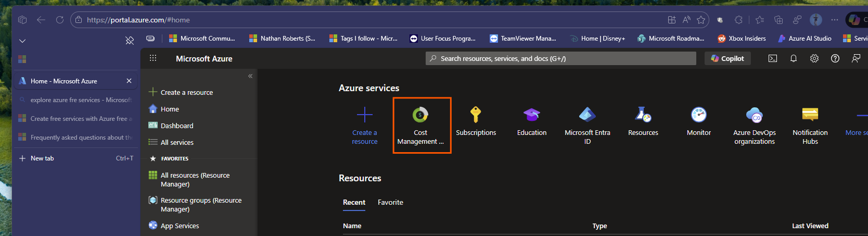Open Subscriptions key icon
This screenshot has height=236, width=868.
[x=476, y=115]
